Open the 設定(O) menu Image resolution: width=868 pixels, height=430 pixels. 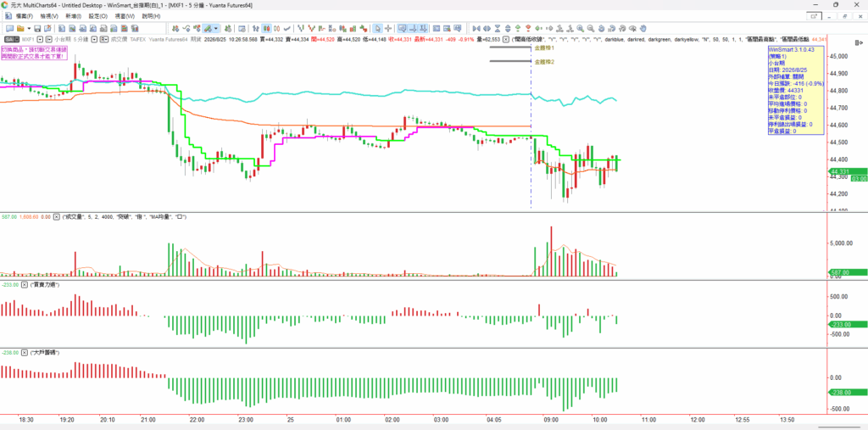[x=98, y=17]
